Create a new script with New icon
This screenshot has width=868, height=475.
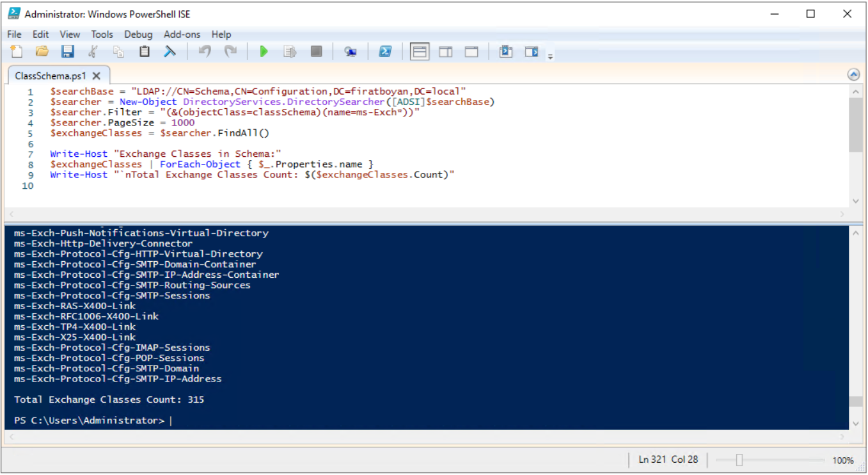coord(17,52)
